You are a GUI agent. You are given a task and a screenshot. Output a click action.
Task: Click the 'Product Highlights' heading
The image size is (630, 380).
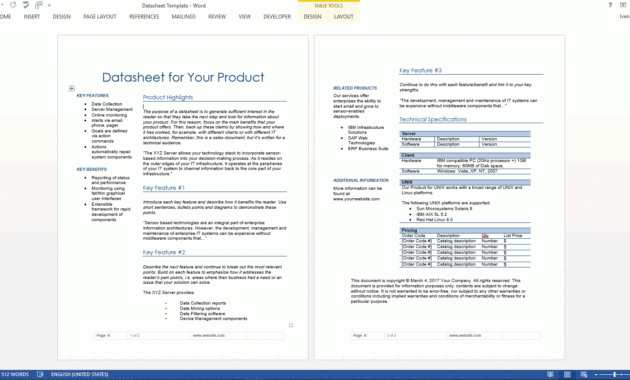pyautogui.click(x=168, y=97)
